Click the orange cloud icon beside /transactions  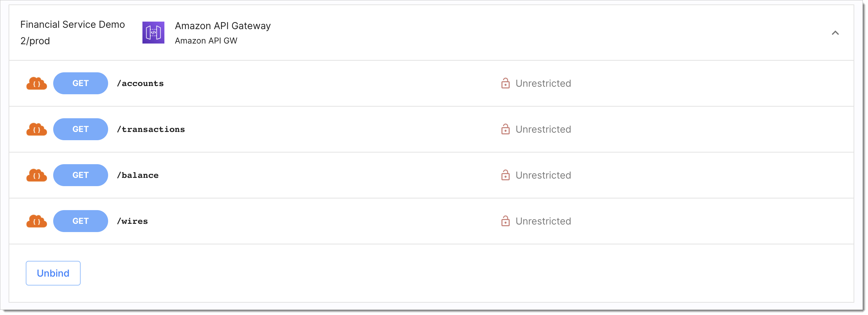[x=37, y=129]
